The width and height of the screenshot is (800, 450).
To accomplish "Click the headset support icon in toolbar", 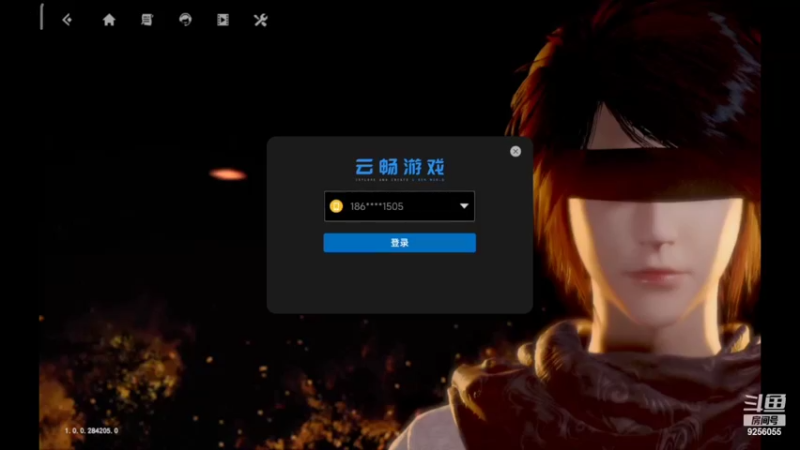I will (185, 20).
